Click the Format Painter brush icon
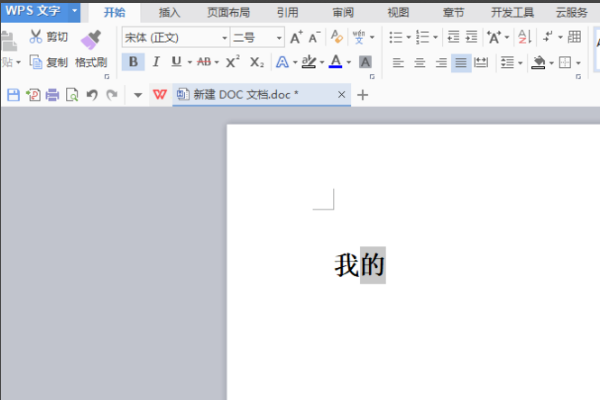This screenshot has width=600, height=400. click(x=91, y=40)
